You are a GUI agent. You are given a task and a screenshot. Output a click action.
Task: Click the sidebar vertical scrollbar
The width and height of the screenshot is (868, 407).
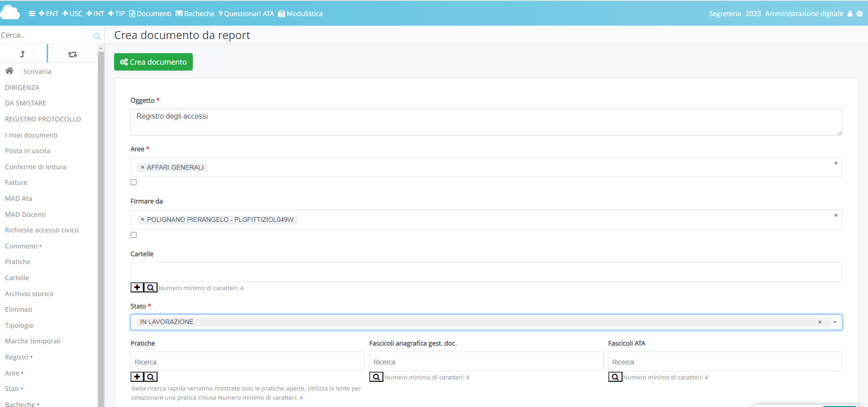coord(101,229)
